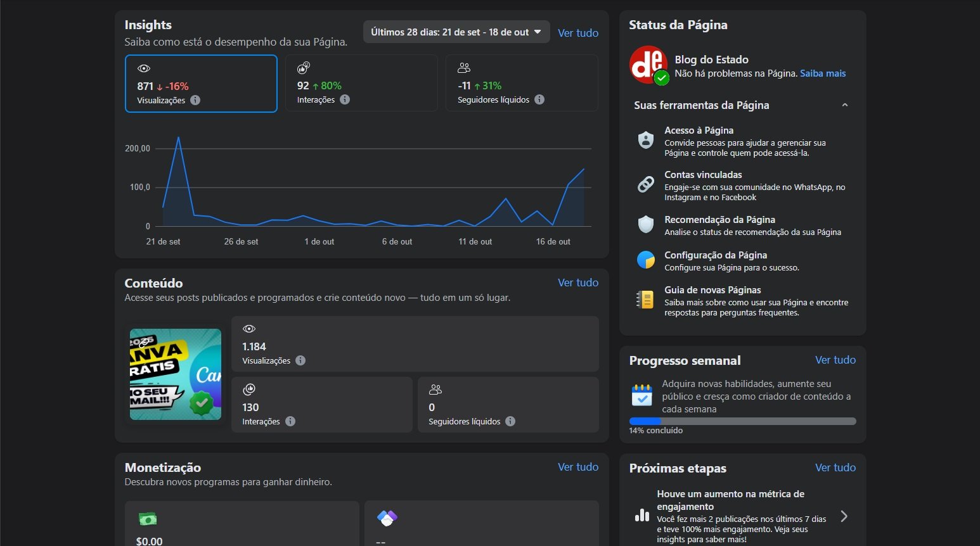Click the weekly progress bar at 14%
Viewport: 980px width, 546px height.
coord(742,421)
